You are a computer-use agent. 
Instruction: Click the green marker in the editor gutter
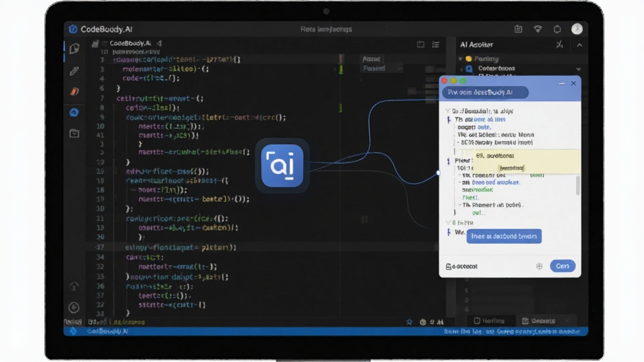340,70
